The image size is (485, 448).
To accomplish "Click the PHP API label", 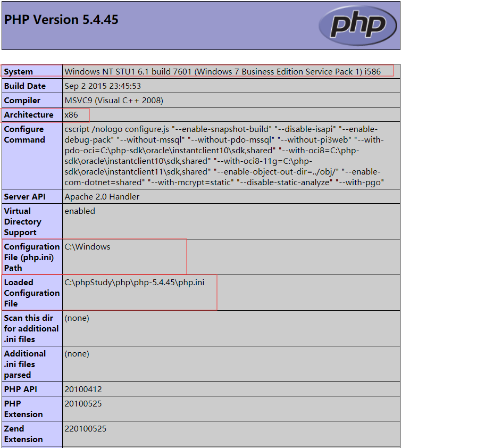I will click(20, 389).
